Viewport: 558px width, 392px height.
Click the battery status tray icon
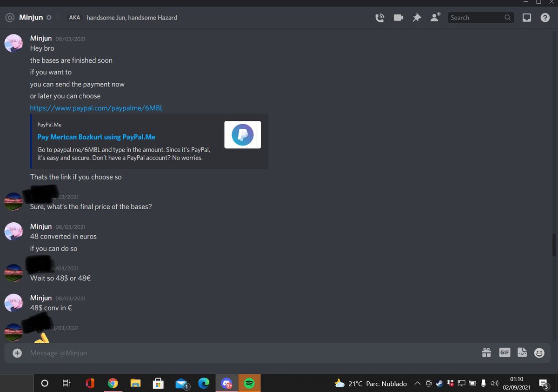473,384
